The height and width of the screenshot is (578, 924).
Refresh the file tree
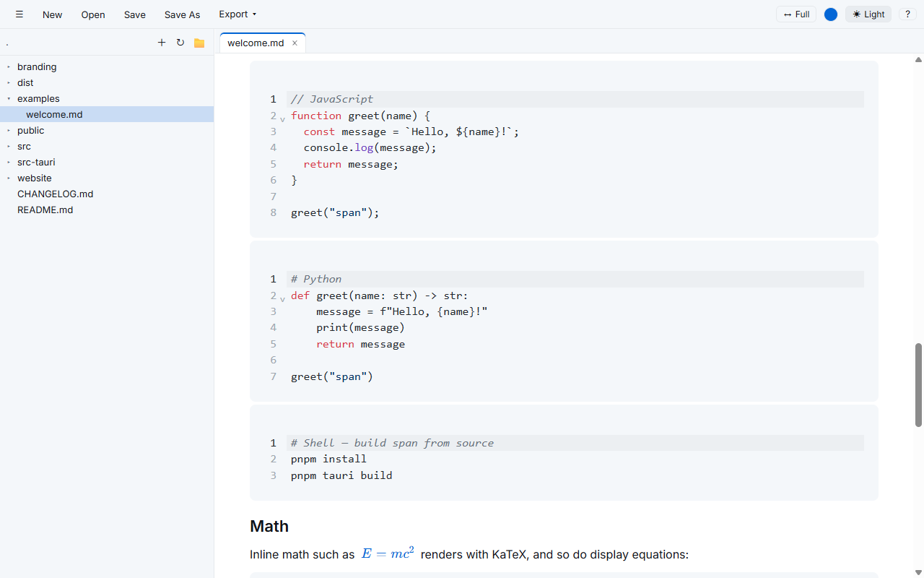180,43
